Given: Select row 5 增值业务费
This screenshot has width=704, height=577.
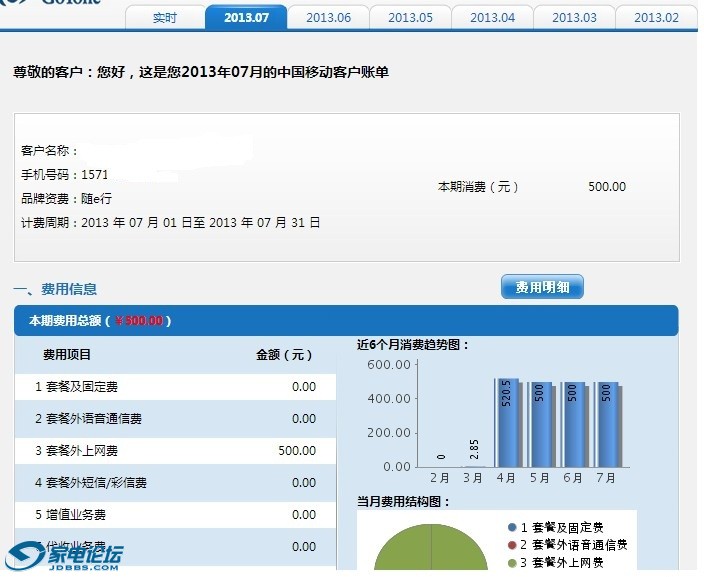Looking at the screenshot, I should tap(175, 515).
